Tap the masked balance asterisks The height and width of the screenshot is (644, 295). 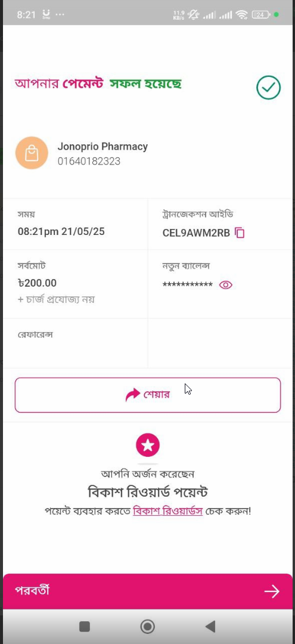(188, 284)
